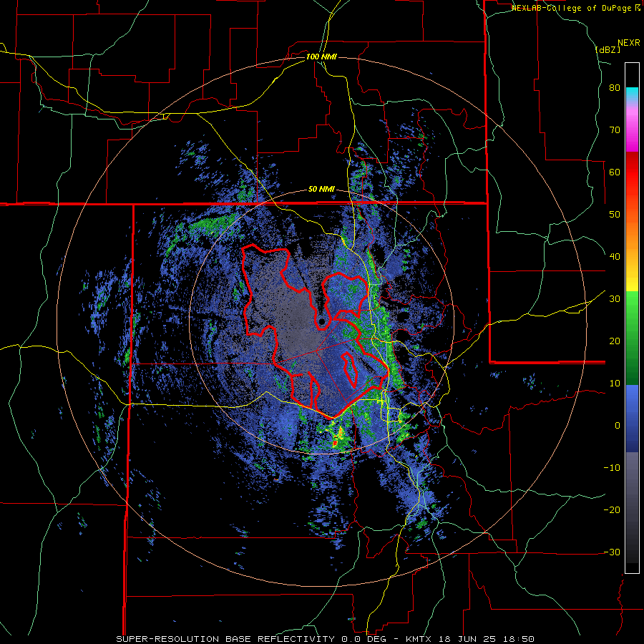Click the 30 value on the dBZ scale
Image resolution: width=644 pixels, height=644 pixels.
(615, 299)
